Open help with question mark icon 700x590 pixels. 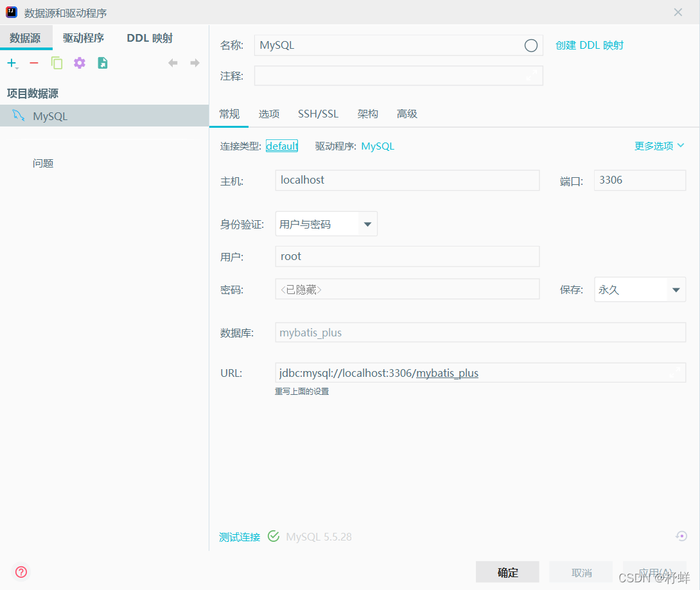coord(21,572)
